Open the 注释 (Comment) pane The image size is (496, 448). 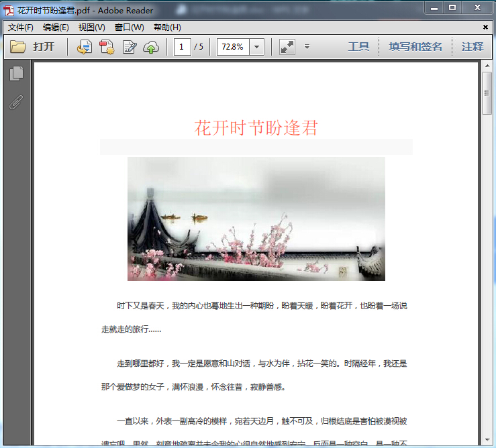[473, 47]
